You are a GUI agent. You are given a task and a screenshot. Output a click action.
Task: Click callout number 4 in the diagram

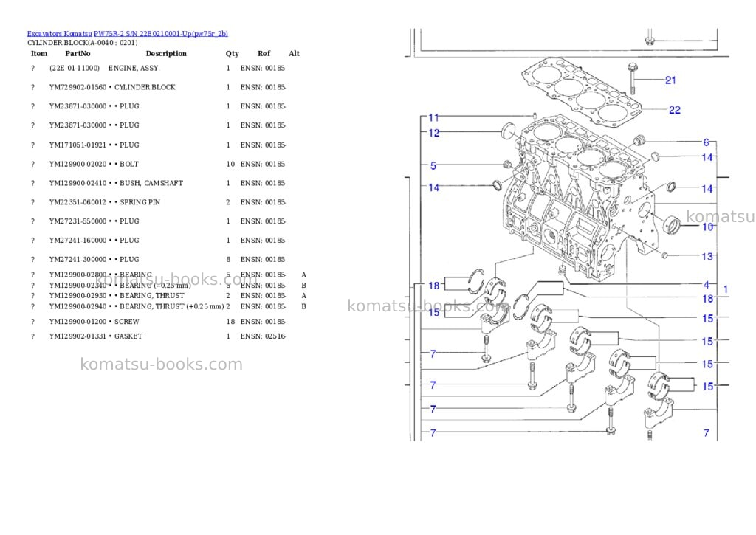pyautogui.click(x=707, y=285)
